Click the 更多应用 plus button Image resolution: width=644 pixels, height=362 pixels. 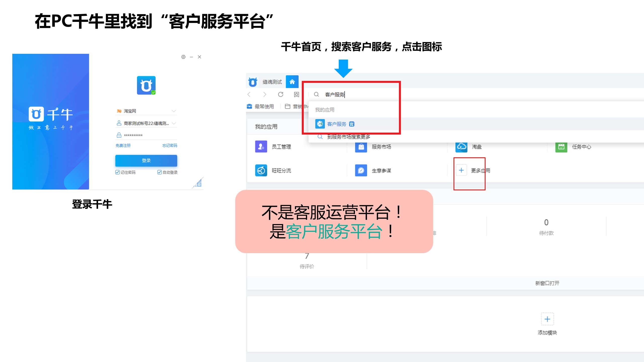coord(461,170)
